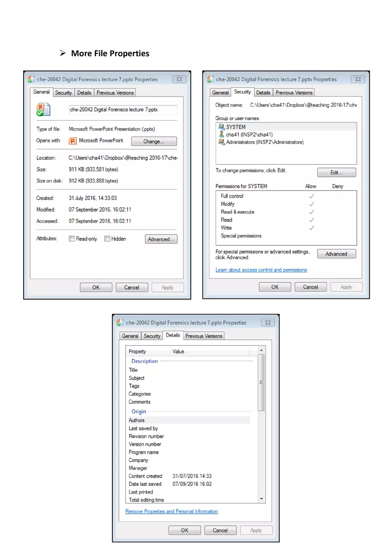Click the title bar icon of the Security dialog
This screenshot has height=554, width=392.
(x=209, y=79)
